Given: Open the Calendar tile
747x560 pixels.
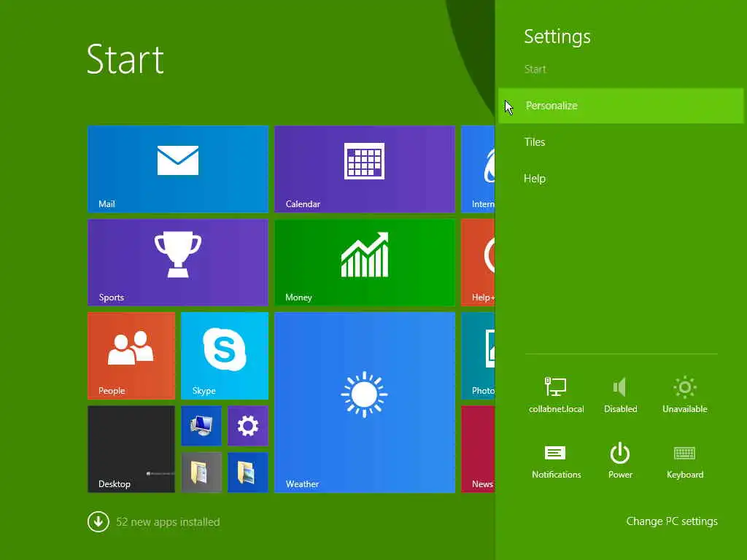Looking at the screenshot, I should tap(365, 169).
